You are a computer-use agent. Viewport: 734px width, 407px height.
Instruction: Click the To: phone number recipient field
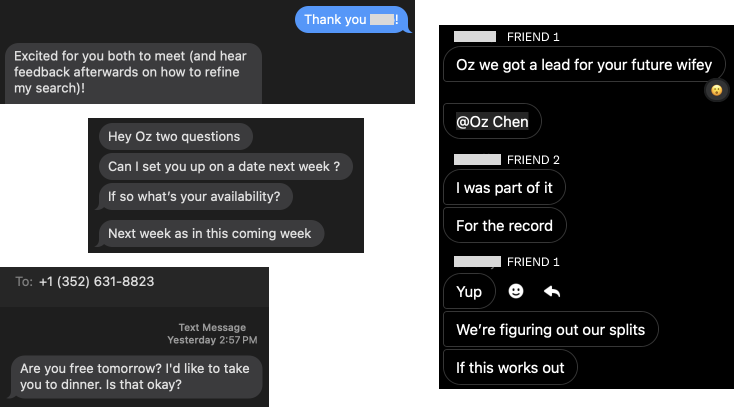click(x=97, y=282)
